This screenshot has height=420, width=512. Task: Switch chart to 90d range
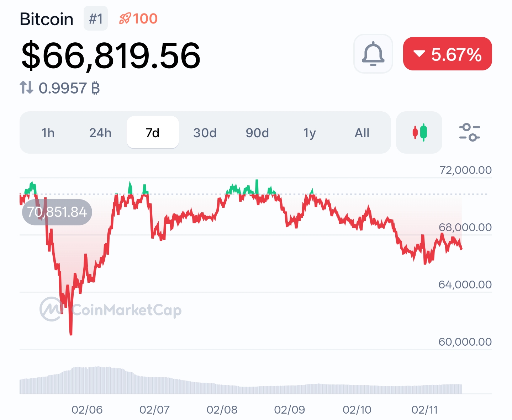point(257,133)
